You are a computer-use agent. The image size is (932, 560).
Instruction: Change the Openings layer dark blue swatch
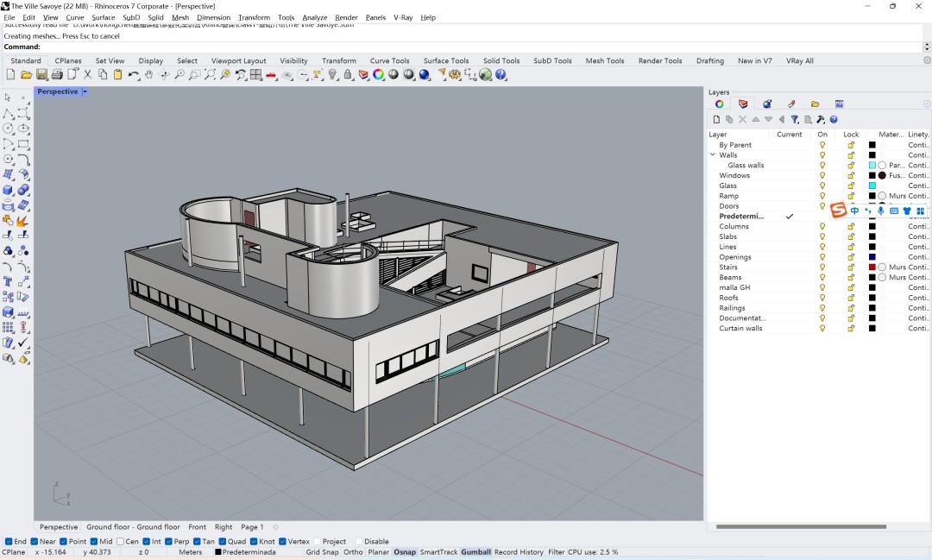pos(872,257)
